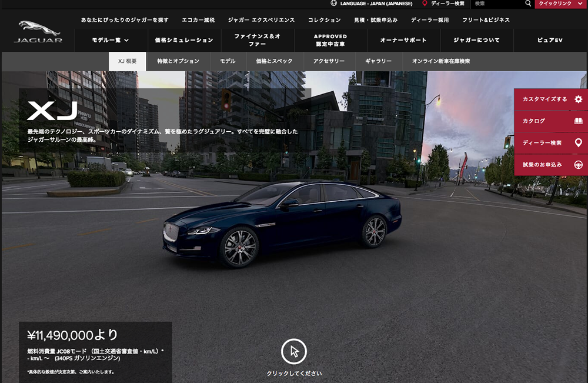Click フリート&ビジネス link

coord(486,20)
